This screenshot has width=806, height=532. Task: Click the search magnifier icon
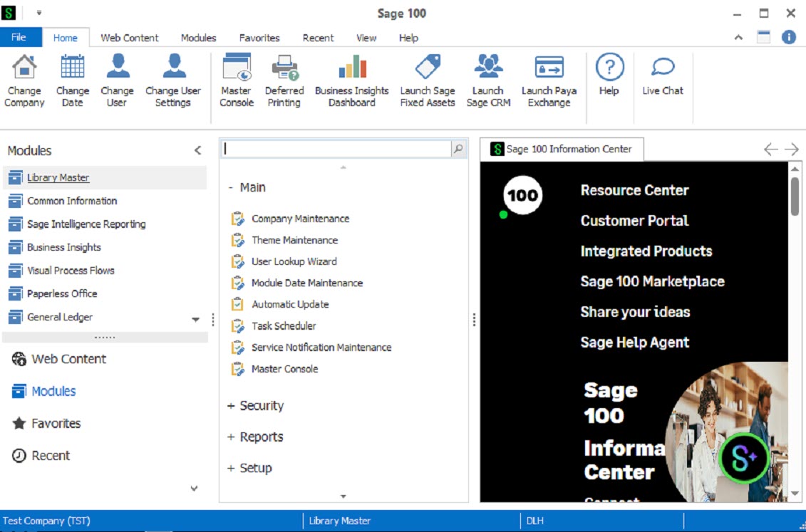[458, 149]
